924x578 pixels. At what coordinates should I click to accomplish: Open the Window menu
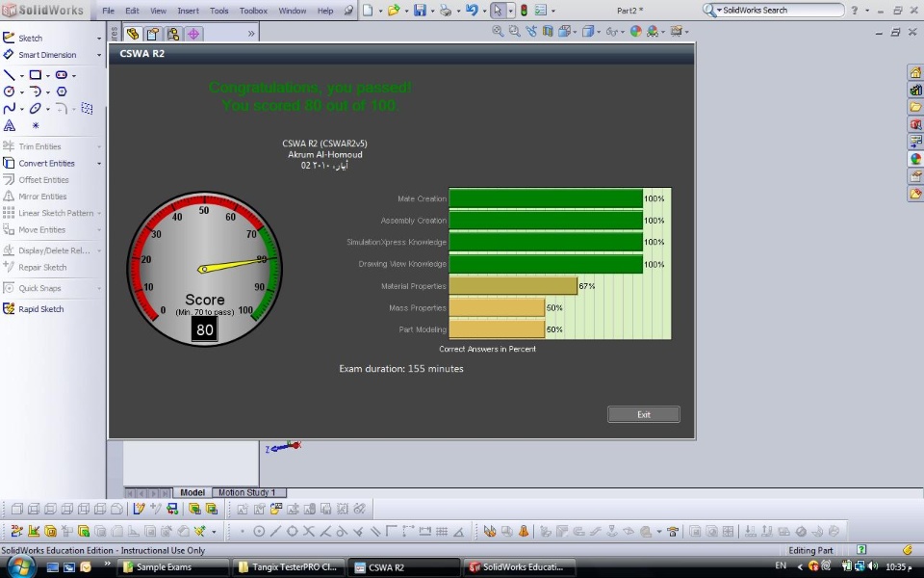[x=293, y=11]
